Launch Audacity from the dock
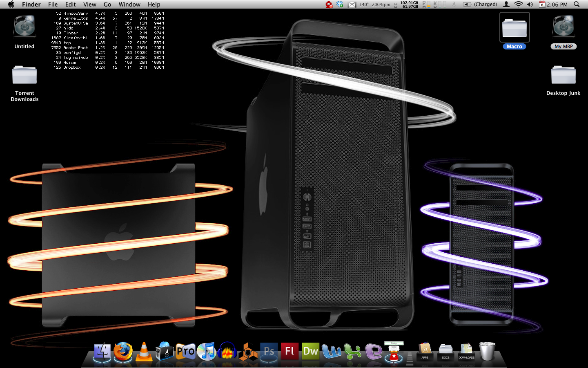Image resolution: width=588 pixels, height=368 pixels. click(227, 352)
